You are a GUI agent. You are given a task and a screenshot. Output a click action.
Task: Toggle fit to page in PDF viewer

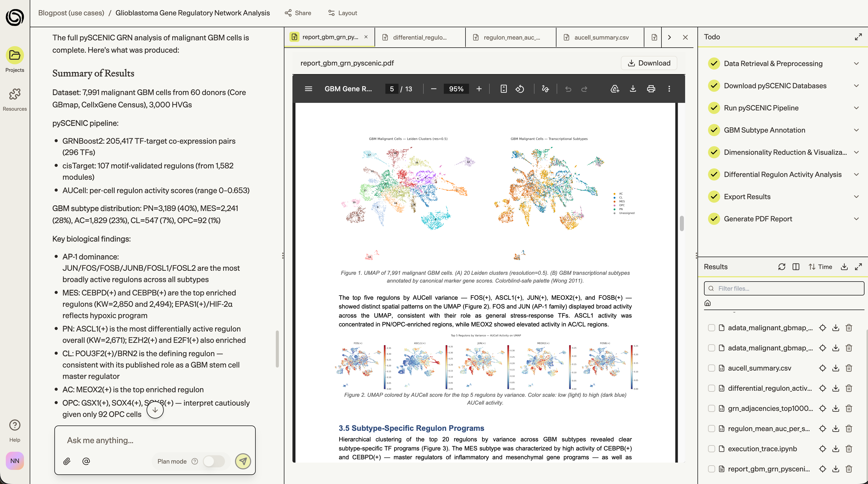(x=504, y=89)
